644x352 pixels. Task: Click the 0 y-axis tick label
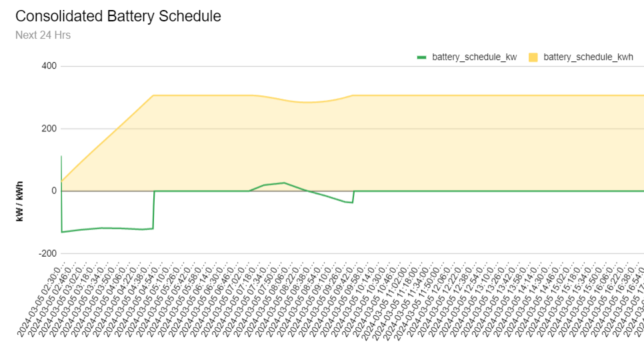(x=54, y=191)
